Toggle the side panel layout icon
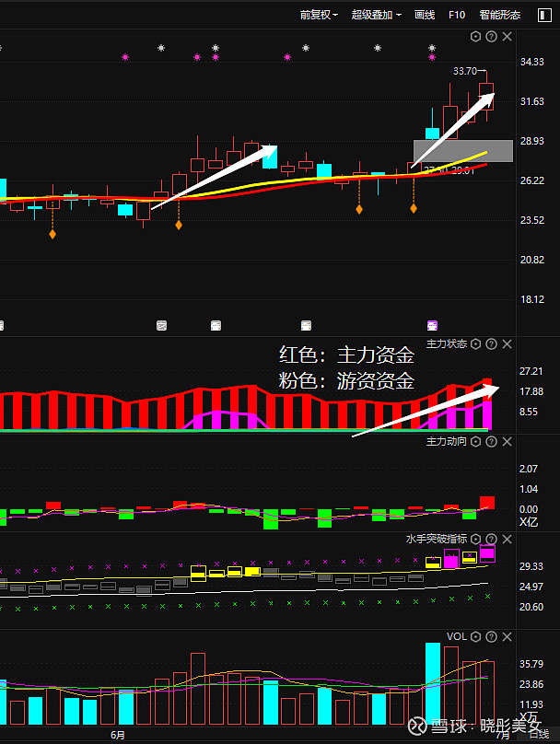 coord(543,15)
